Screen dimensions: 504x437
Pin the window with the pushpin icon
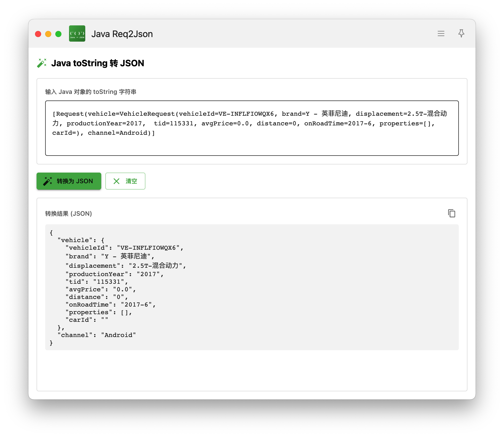[x=461, y=33]
